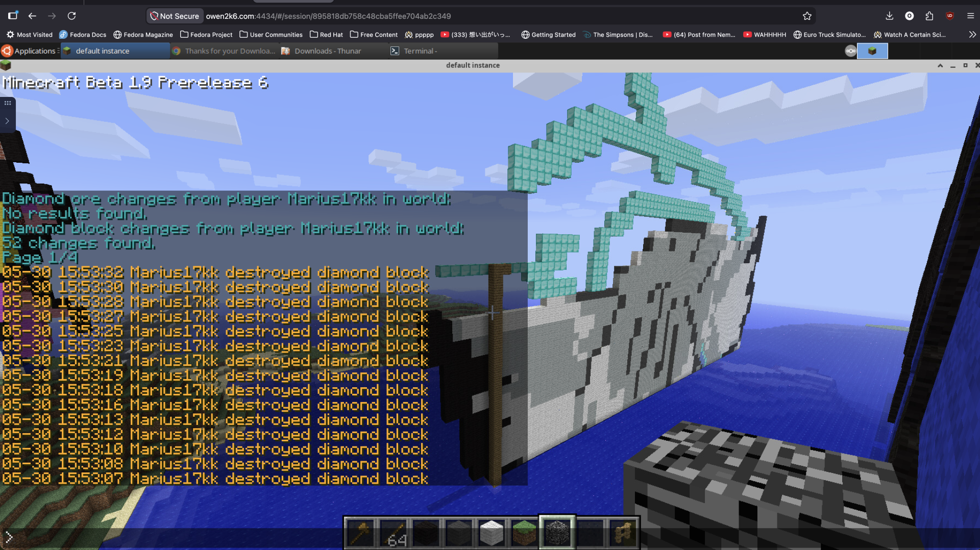Expand the remote session side panel chevron

(x=7, y=121)
